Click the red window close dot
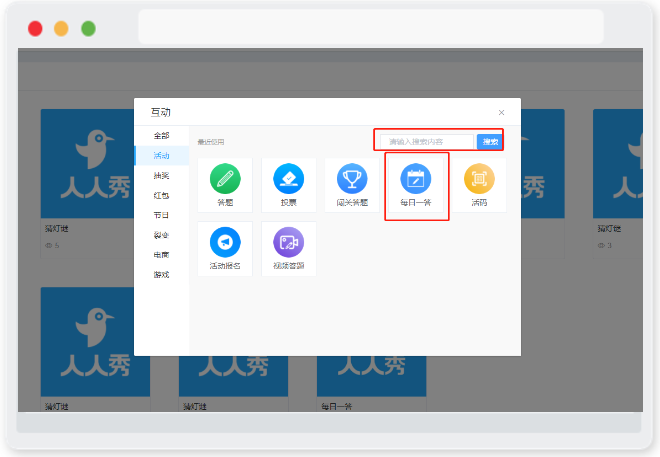 click(35, 29)
